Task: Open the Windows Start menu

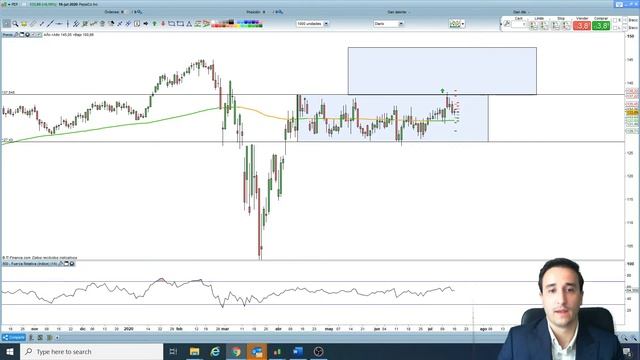Action: click(x=10, y=351)
